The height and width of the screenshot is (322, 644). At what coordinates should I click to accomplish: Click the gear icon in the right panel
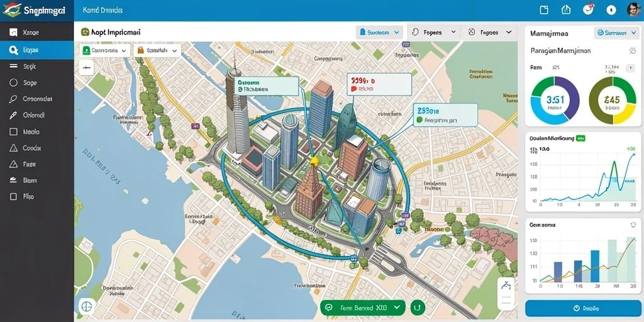click(x=632, y=50)
